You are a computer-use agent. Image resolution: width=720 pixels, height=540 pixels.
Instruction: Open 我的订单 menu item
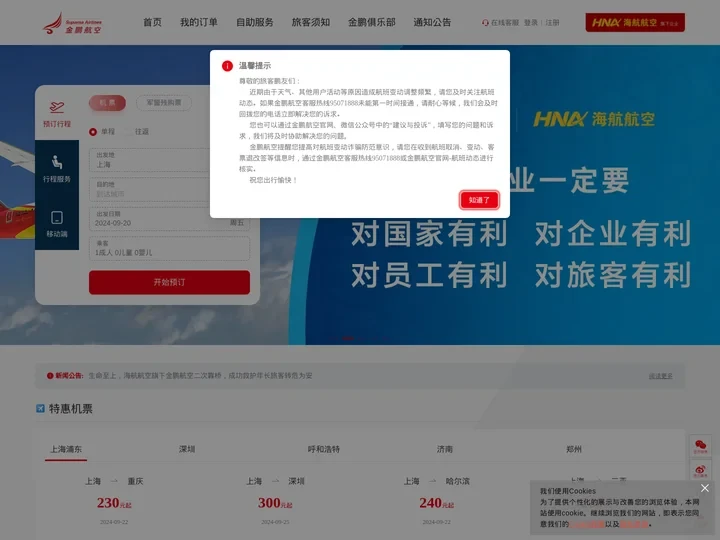(198, 22)
